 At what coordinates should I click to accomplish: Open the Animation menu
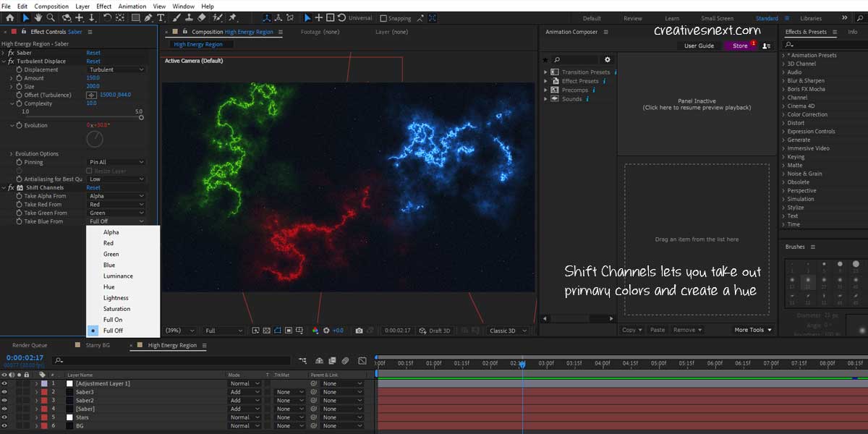[132, 6]
